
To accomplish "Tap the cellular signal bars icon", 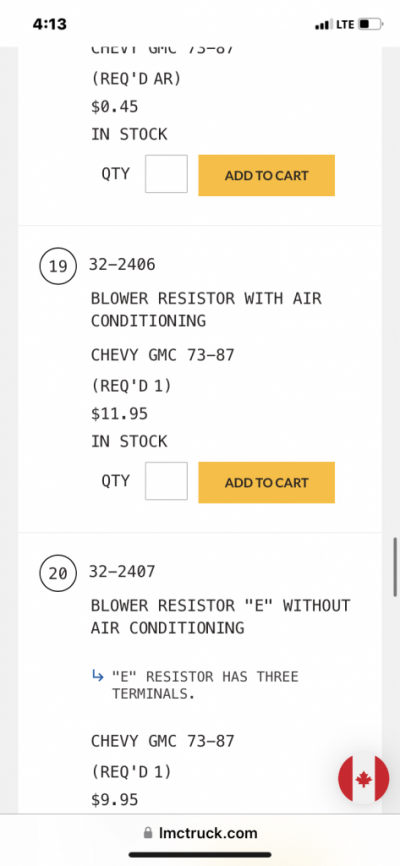I will point(323,25).
